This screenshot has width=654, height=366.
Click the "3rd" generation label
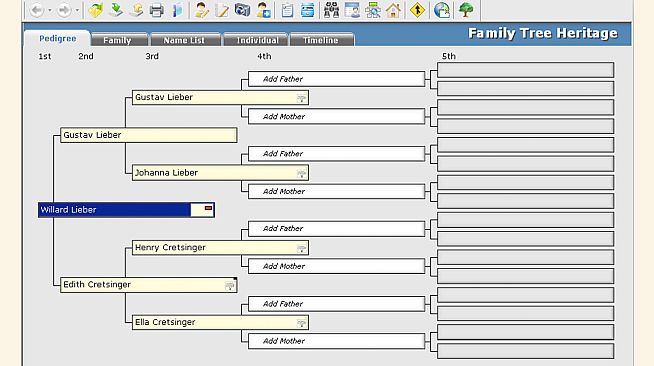coord(152,56)
